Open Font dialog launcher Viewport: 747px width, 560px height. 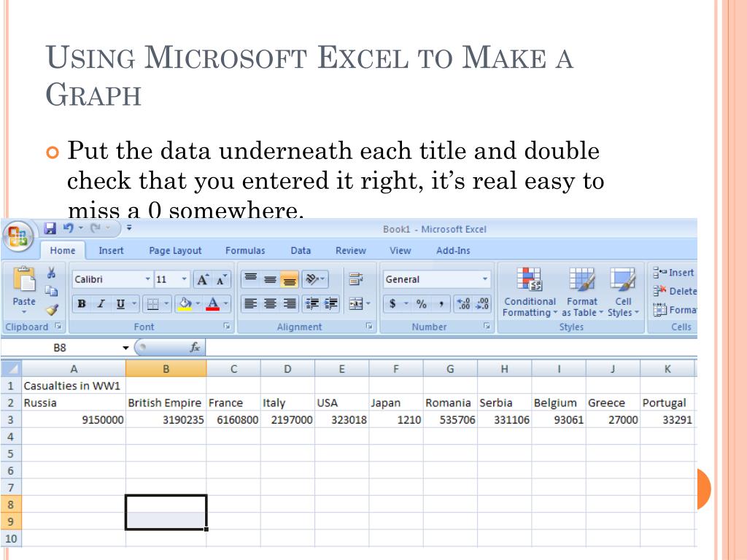(227, 326)
